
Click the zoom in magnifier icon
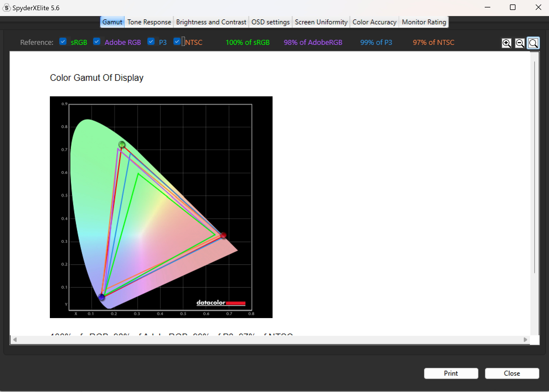click(x=507, y=42)
